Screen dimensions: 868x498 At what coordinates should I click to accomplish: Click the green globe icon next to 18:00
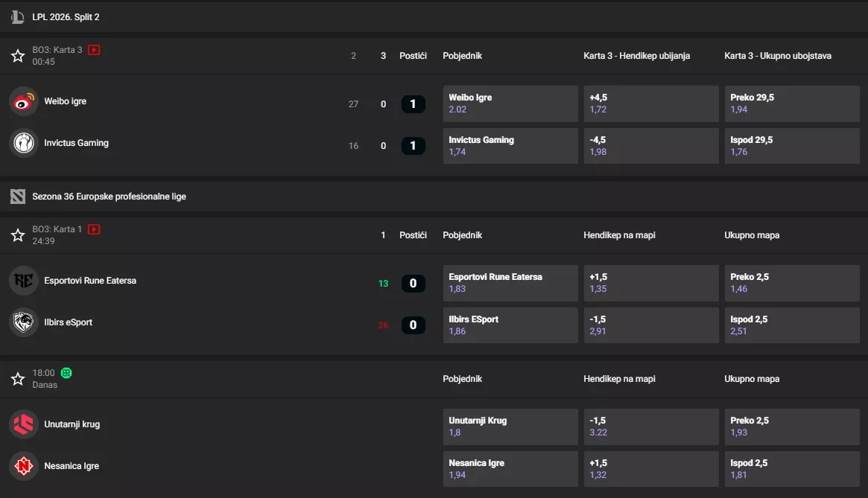click(x=66, y=373)
